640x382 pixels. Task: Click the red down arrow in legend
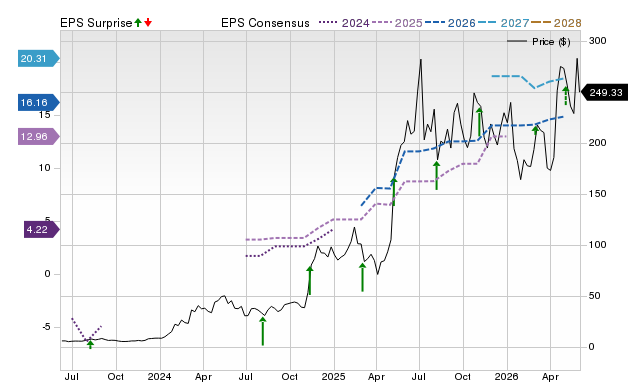(x=148, y=23)
